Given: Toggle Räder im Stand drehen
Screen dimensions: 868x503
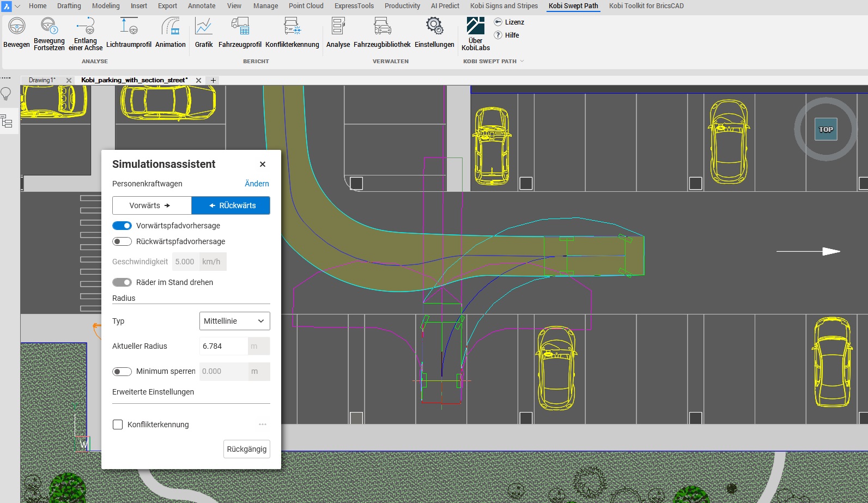Looking at the screenshot, I should (x=122, y=282).
